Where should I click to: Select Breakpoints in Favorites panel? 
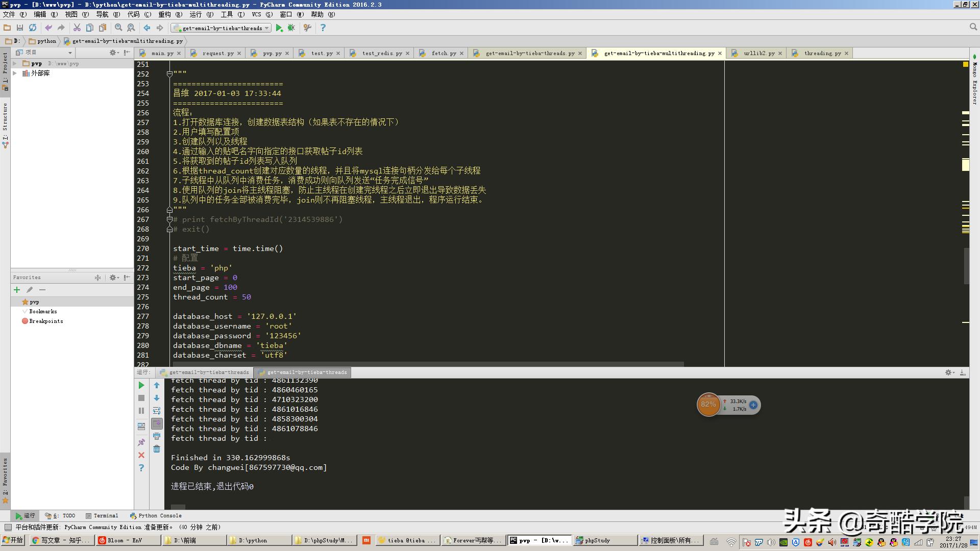pyautogui.click(x=45, y=321)
